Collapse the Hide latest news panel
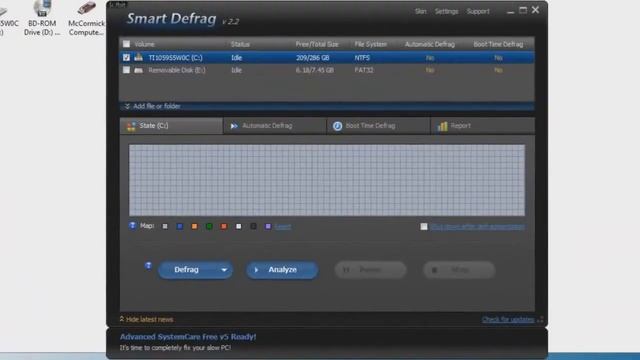Viewport: 640px width, 360px height. [x=146, y=319]
